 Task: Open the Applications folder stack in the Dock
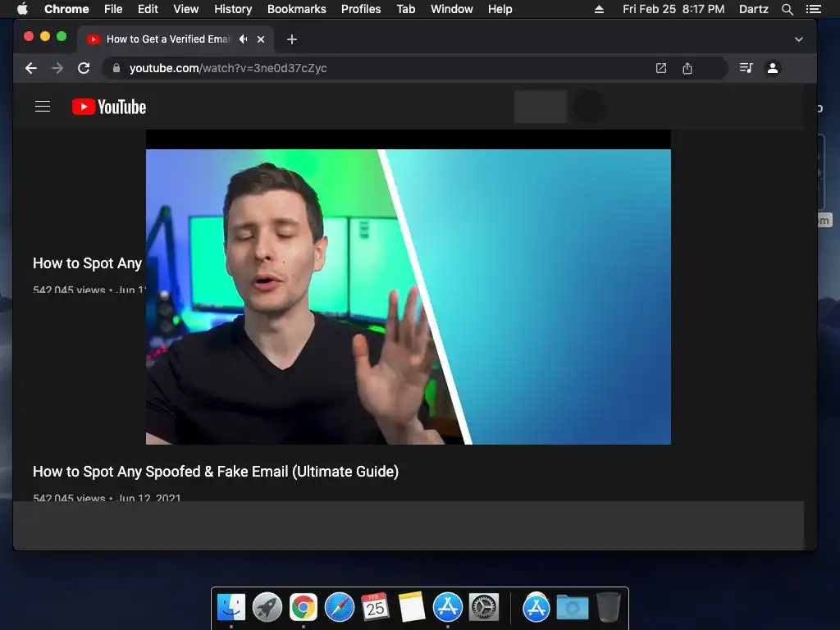tap(536, 608)
